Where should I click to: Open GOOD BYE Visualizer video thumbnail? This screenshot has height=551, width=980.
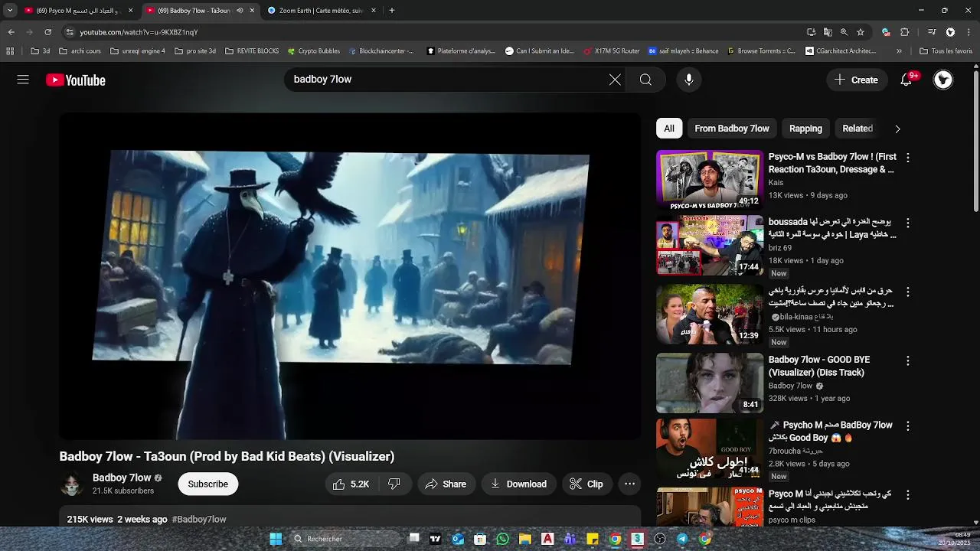(710, 383)
